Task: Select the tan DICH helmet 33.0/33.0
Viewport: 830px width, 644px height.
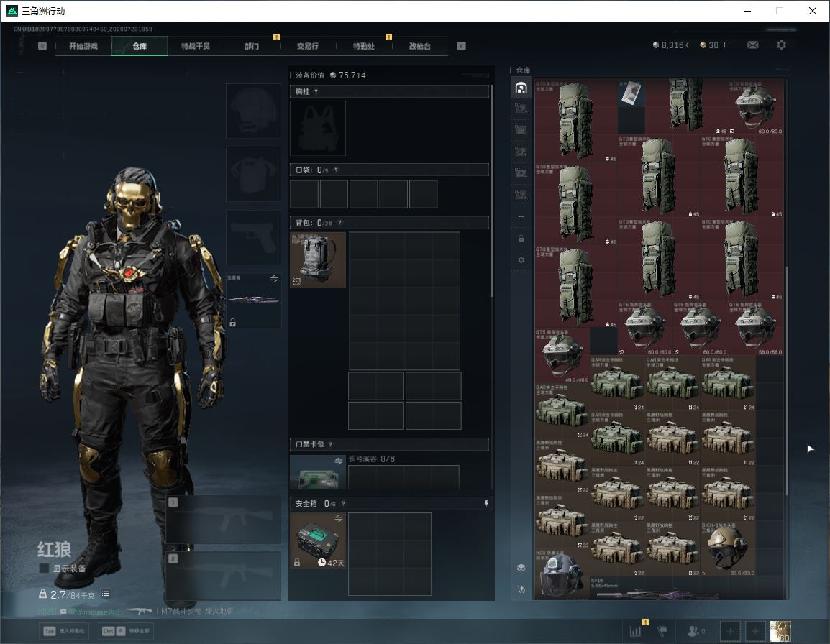Action: (728, 548)
